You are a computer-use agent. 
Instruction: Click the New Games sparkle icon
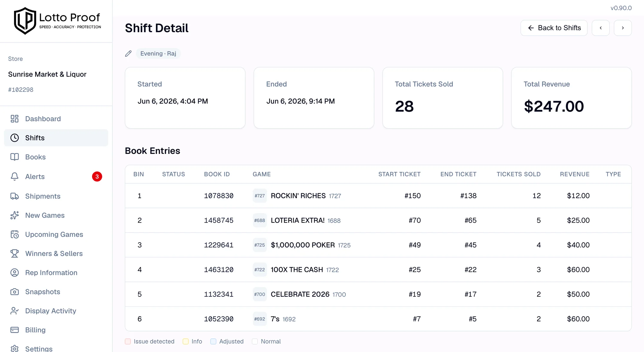click(14, 215)
